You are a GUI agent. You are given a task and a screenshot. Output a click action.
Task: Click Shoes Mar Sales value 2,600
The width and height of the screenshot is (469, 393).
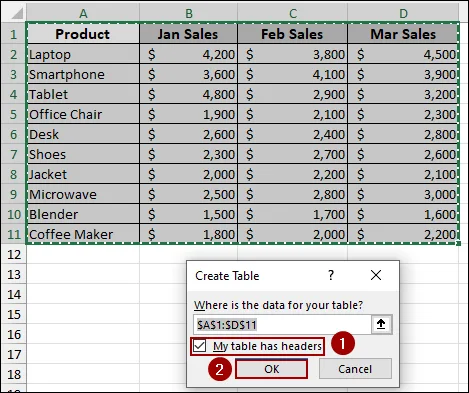403,154
